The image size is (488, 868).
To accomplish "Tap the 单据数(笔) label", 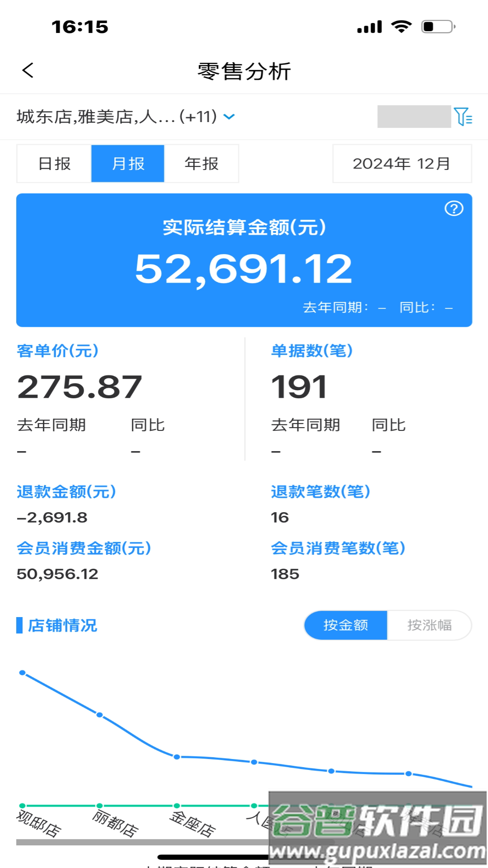I will click(312, 350).
